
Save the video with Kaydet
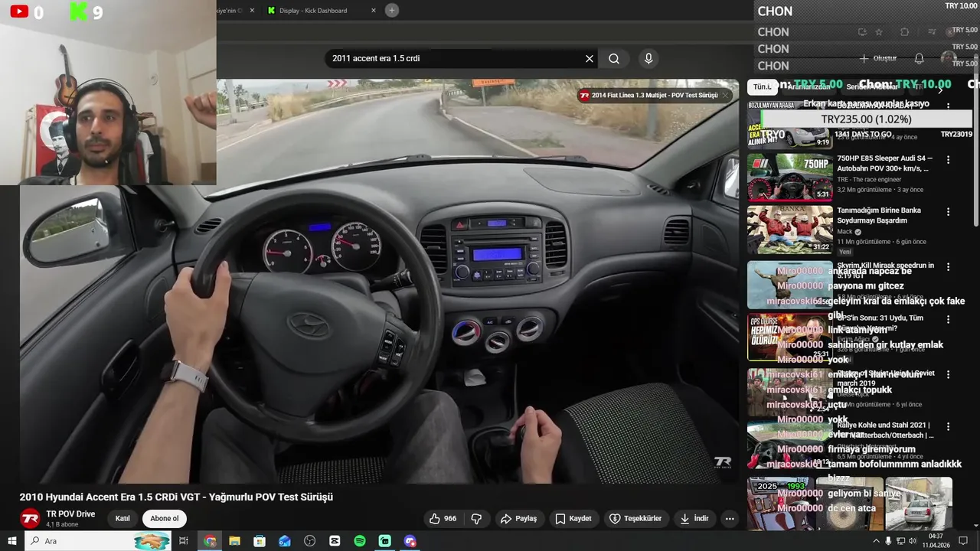pyautogui.click(x=573, y=519)
